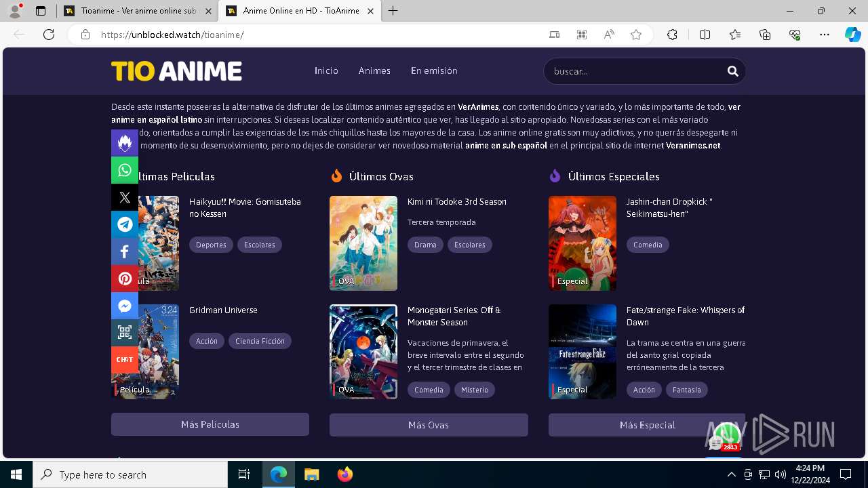
Task: Share page via Messenger icon
Action: click(125, 306)
